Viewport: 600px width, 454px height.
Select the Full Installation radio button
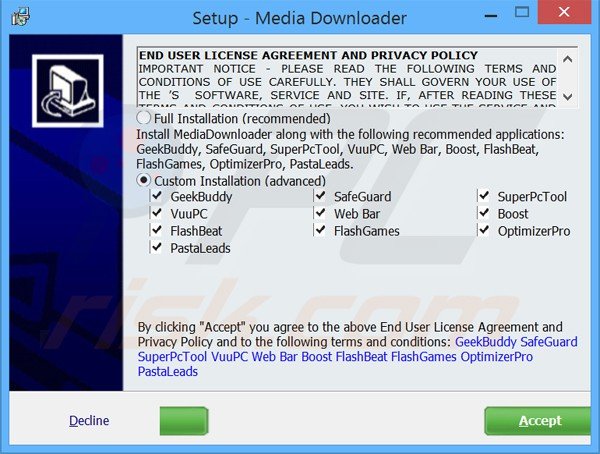pos(145,118)
